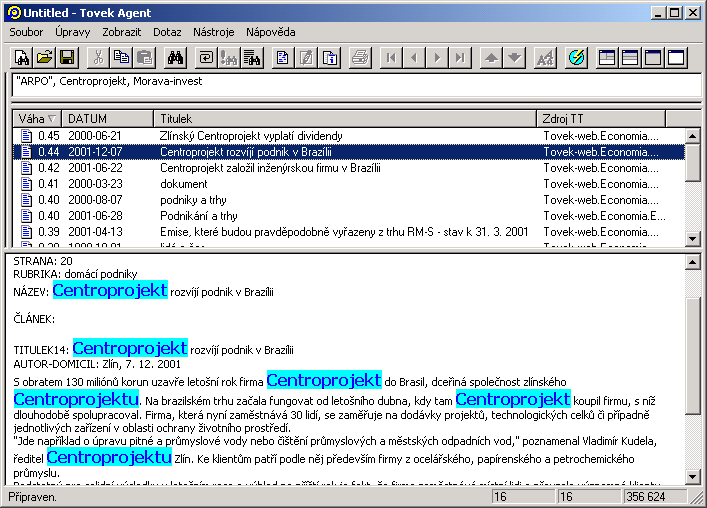This screenshot has height=508, width=707.
Task: Click highlighted Centroprojektu before Zlín
Action: click(x=109, y=457)
